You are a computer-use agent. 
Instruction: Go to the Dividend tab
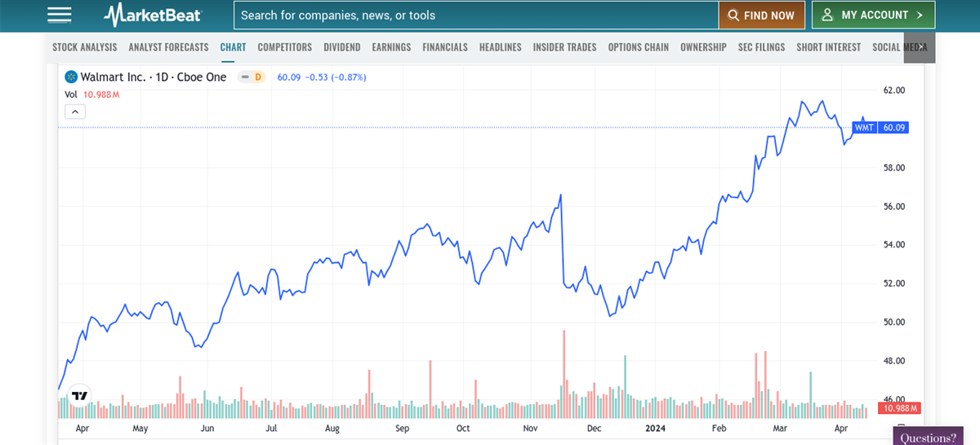(x=341, y=47)
